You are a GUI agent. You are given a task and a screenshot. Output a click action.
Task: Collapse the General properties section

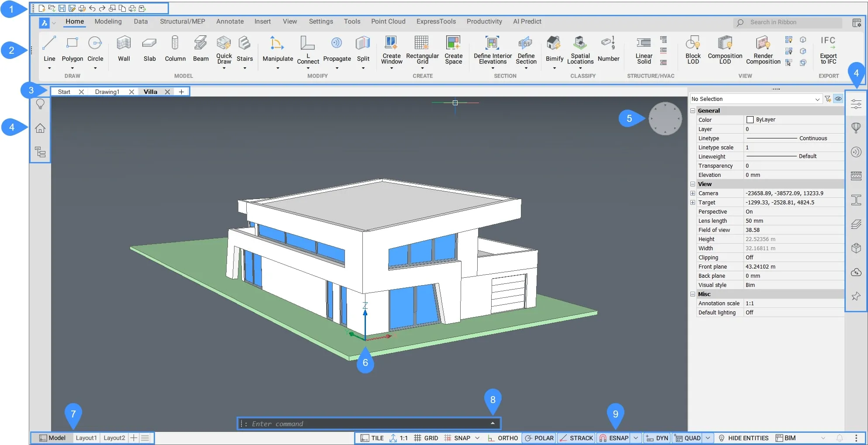pos(692,111)
